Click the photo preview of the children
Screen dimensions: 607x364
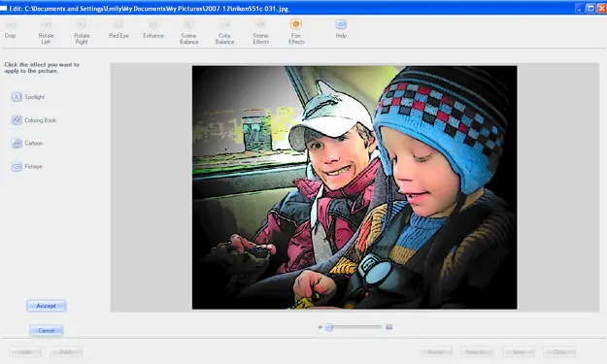(x=354, y=187)
